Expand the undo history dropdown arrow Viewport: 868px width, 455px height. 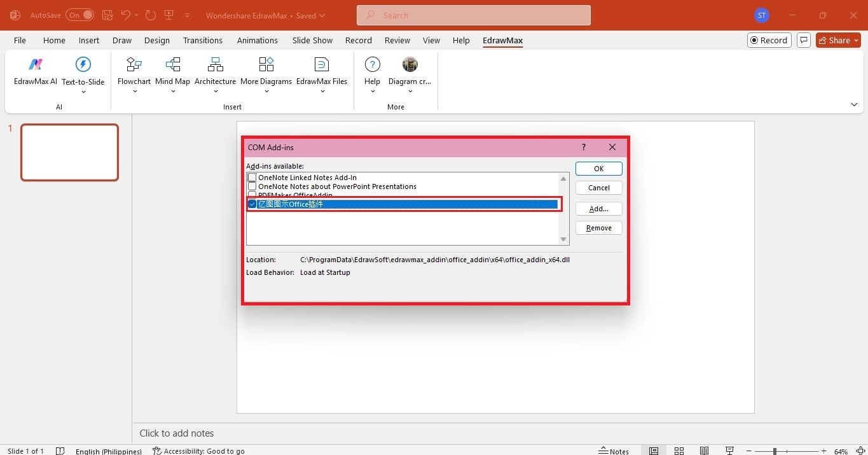click(137, 15)
